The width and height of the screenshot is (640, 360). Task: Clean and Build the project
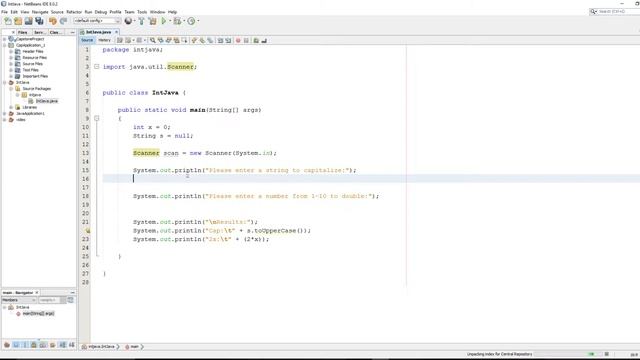[x=152, y=21]
